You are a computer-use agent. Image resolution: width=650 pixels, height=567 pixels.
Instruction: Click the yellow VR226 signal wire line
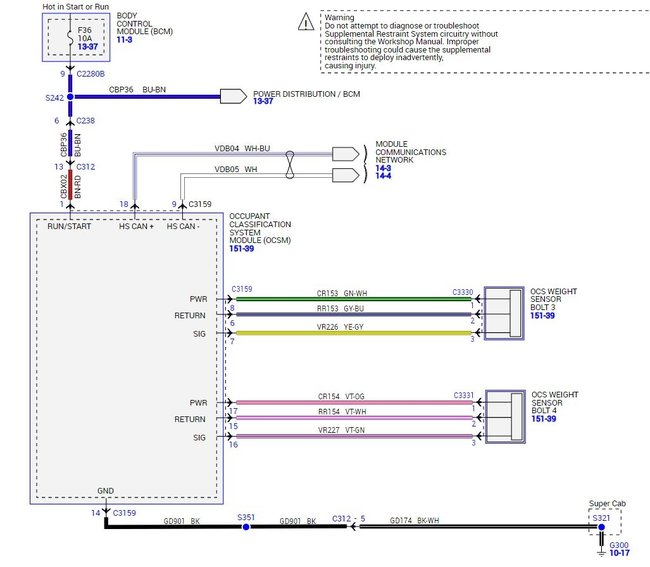(354, 333)
